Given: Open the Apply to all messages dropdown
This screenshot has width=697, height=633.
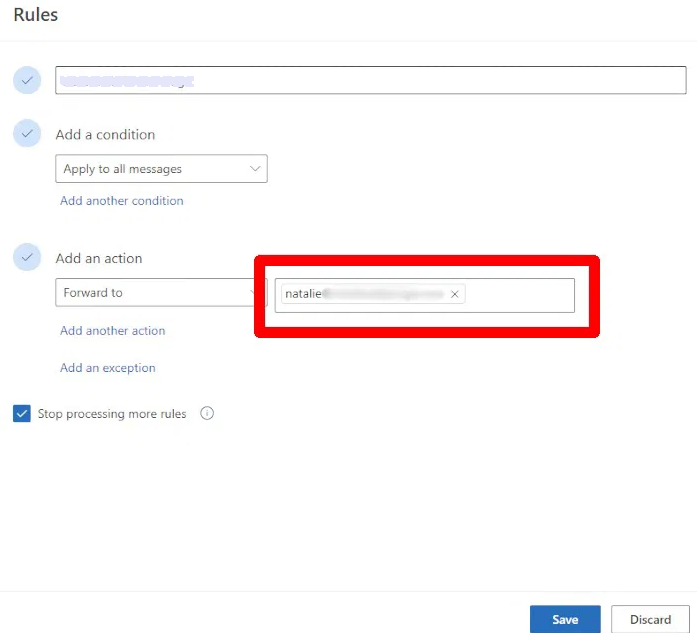Looking at the screenshot, I should (x=161, y=169).
